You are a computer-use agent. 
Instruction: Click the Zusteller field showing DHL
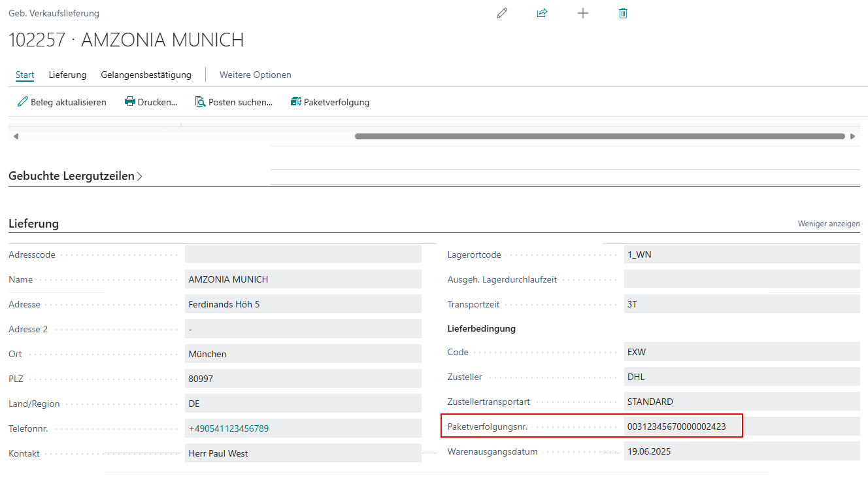pyautogui.click(x=741, y=377)
